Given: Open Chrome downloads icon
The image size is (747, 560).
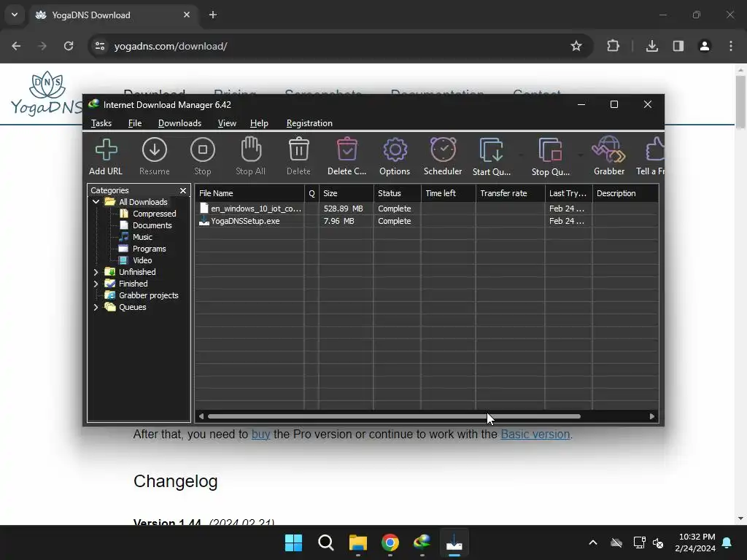Looking at the screenshot, I should tap(651, 46).
